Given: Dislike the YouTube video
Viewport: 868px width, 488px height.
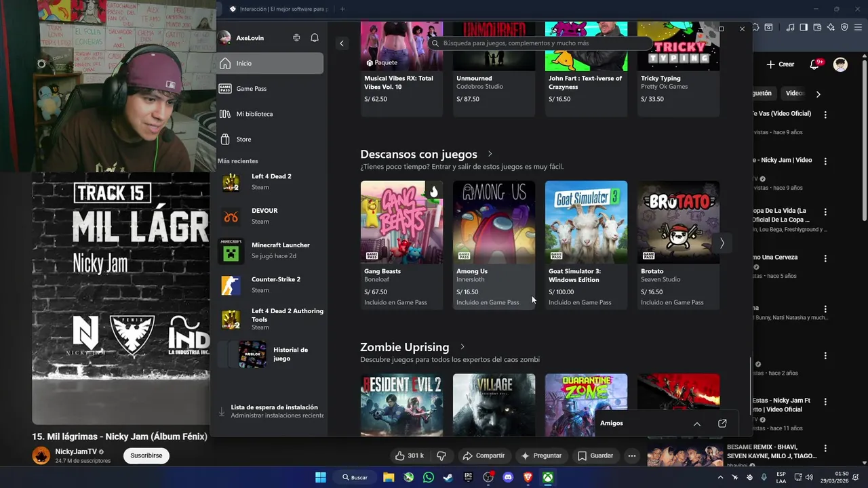Looking at the screenshot, I should pos(441,455).
